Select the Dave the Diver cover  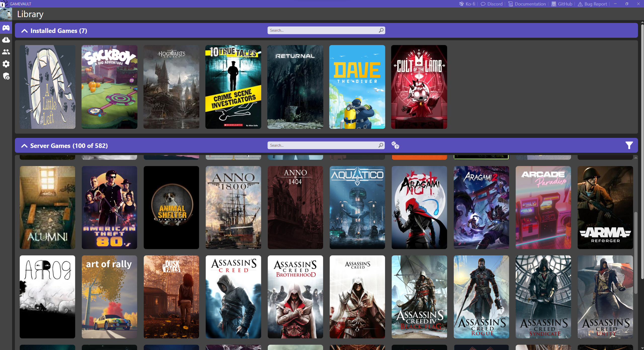coord(357,87)
